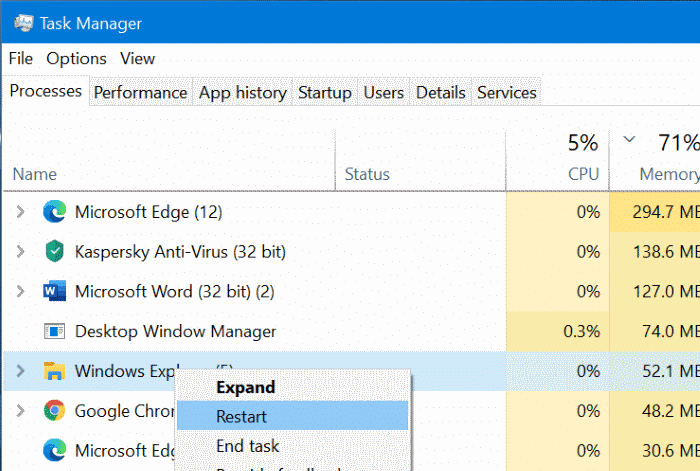Switch to the Users tab
This screenshot has height=471, width=700.
383,92
